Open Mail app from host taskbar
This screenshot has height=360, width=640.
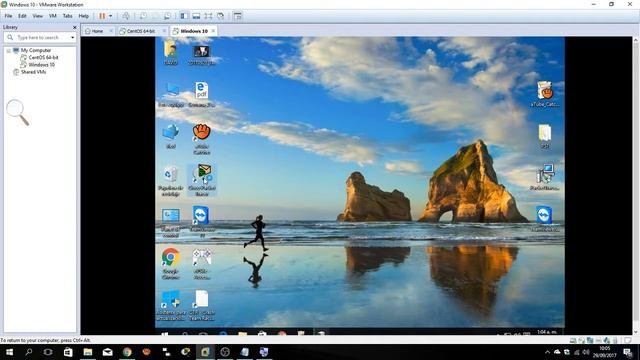coord(107,352)
